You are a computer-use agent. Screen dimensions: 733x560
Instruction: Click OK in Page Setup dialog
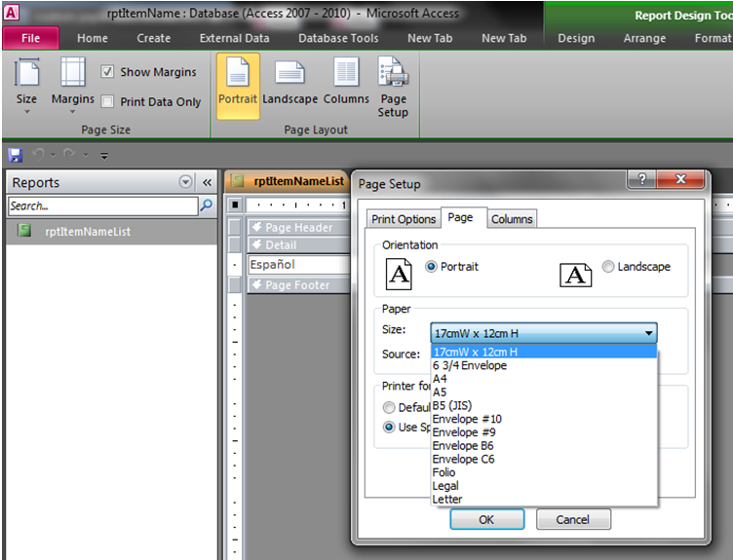pyautogui.click(x=486, y=519)
